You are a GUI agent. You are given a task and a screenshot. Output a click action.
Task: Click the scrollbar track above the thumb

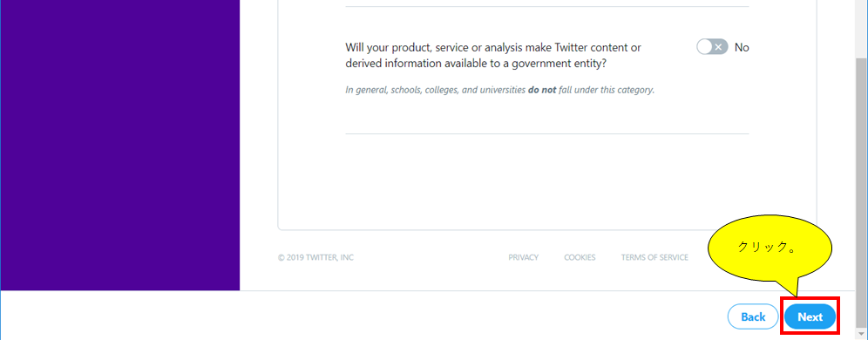[862, 28]
